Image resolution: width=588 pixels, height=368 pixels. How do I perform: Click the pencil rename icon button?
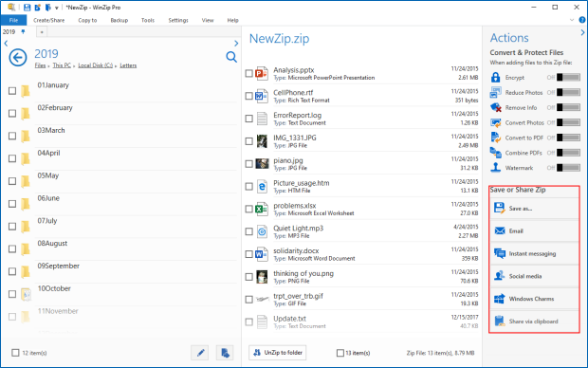200,353
